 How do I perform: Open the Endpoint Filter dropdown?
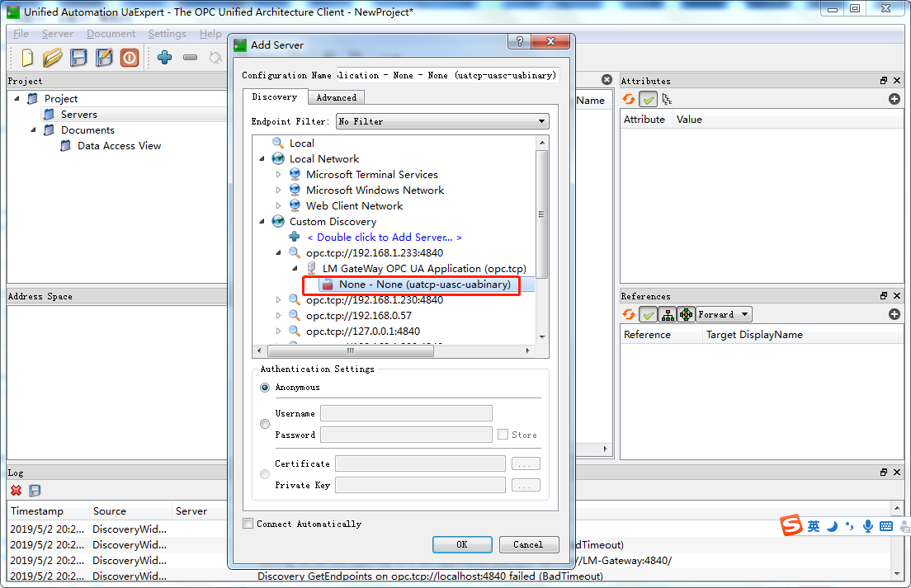click(x=443, y=121)
